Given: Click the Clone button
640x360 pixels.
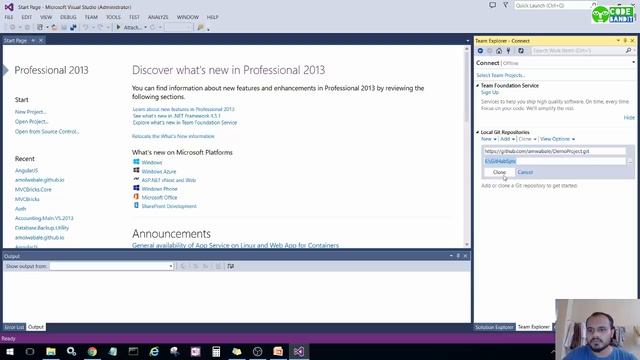Looking at the screenshot, I should [x=499, y=172].
